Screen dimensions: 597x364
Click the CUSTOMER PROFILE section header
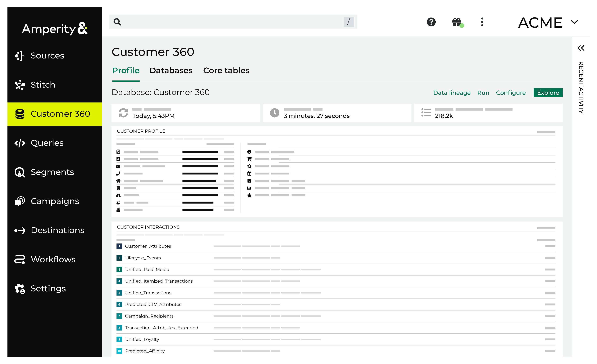click(x=141, y=131)
